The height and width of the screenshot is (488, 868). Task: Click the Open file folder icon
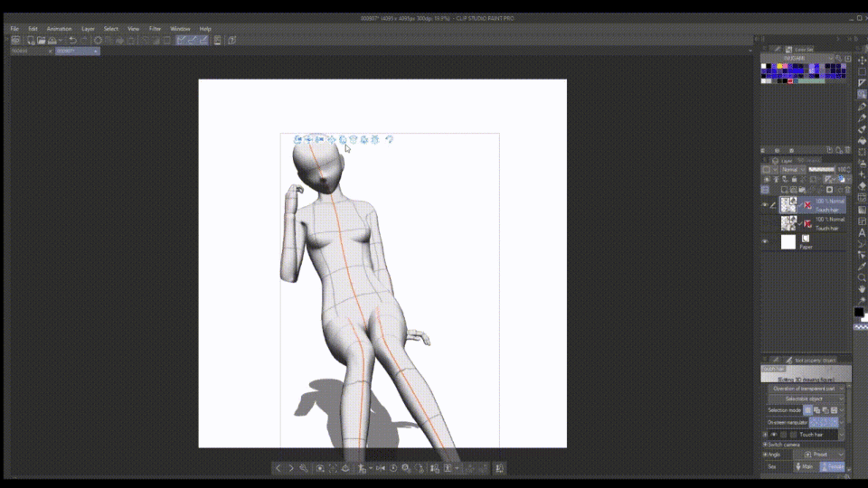point(41,41)
